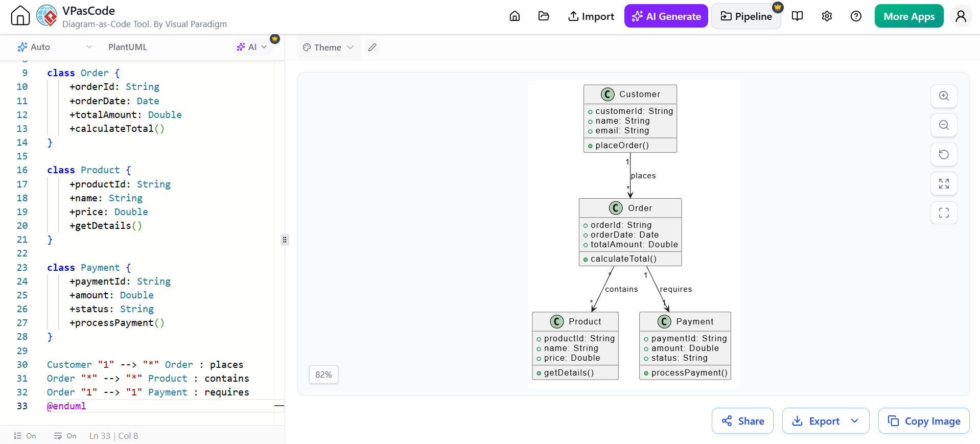
Task: Expand the Export options arrow
Action: click(855, 421)
